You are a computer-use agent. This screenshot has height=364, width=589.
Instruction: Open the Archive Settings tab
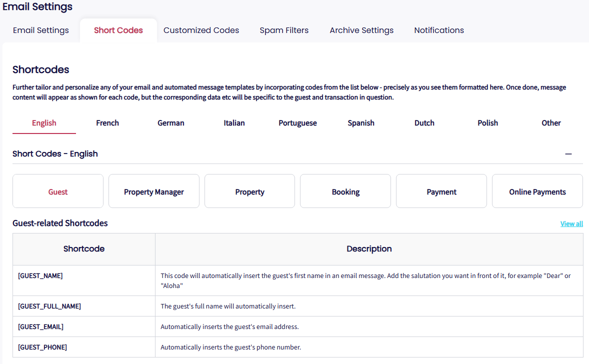tap(361, 30)
